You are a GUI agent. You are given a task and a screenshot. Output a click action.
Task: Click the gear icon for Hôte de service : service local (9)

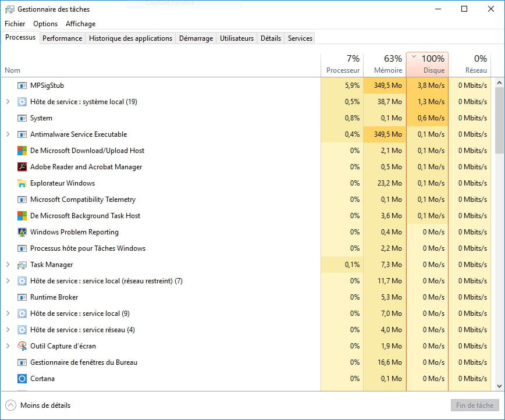click(22, 314)
